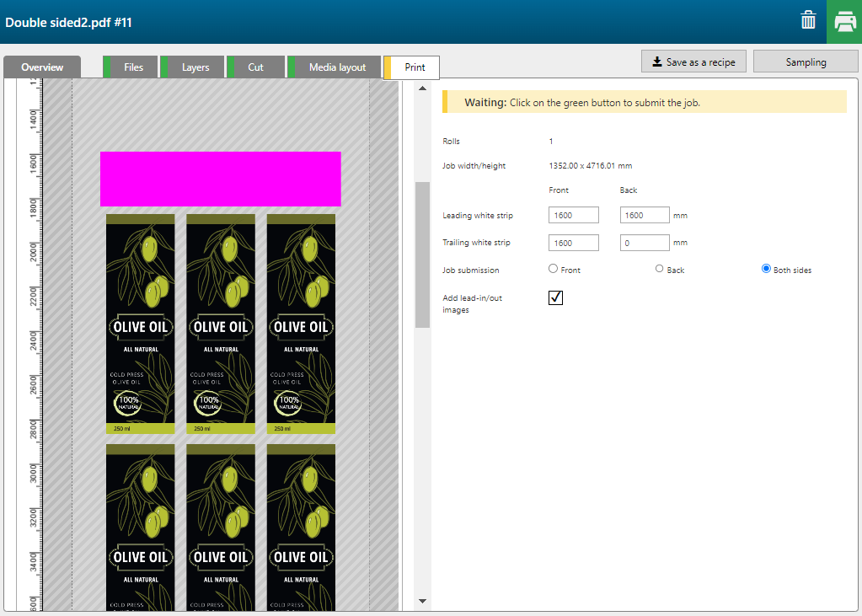Click the trash bin delete icon

(x=807, y=21)
